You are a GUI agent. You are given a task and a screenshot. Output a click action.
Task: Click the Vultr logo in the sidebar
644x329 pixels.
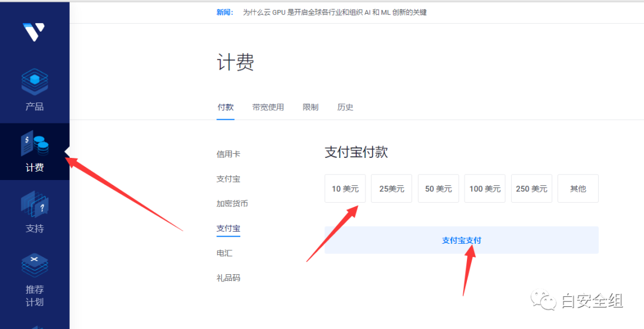[33, 32]
